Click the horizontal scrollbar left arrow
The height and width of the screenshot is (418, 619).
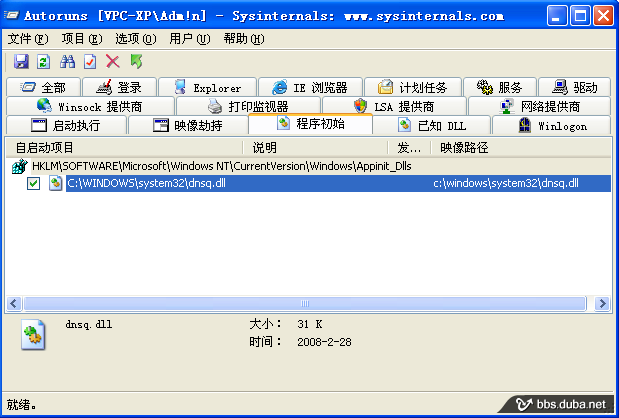click(14, 304)
